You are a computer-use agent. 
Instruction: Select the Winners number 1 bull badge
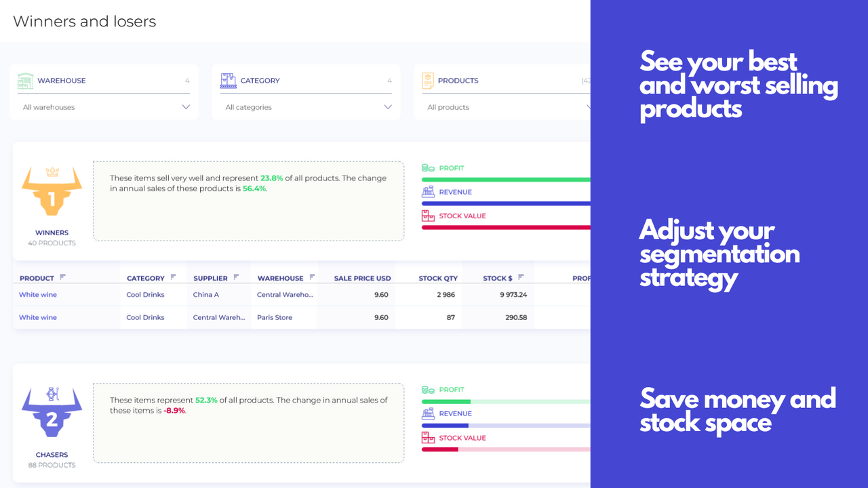pyautogui.click(x=52, y=190)
